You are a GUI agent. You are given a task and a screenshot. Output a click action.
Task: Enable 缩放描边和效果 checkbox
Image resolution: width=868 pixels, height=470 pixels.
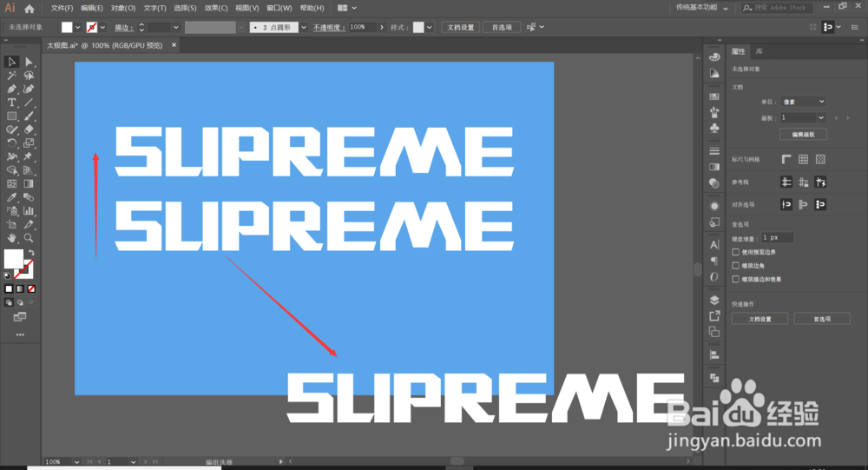point(736,280)
